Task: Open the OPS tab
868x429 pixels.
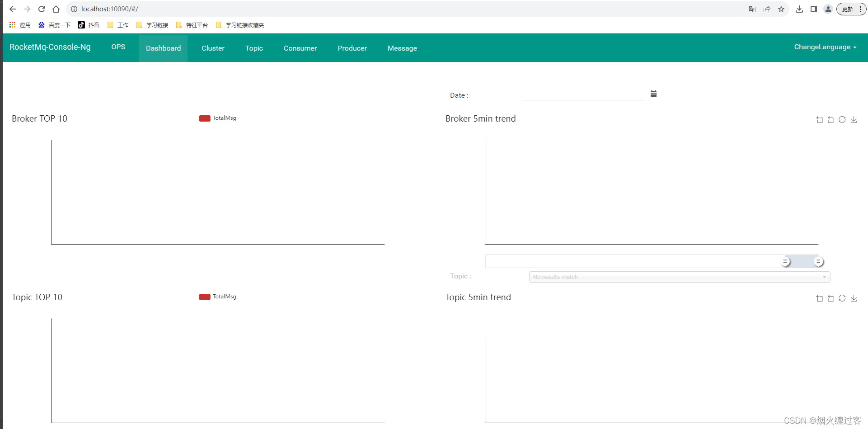Action: click(118, 47)
